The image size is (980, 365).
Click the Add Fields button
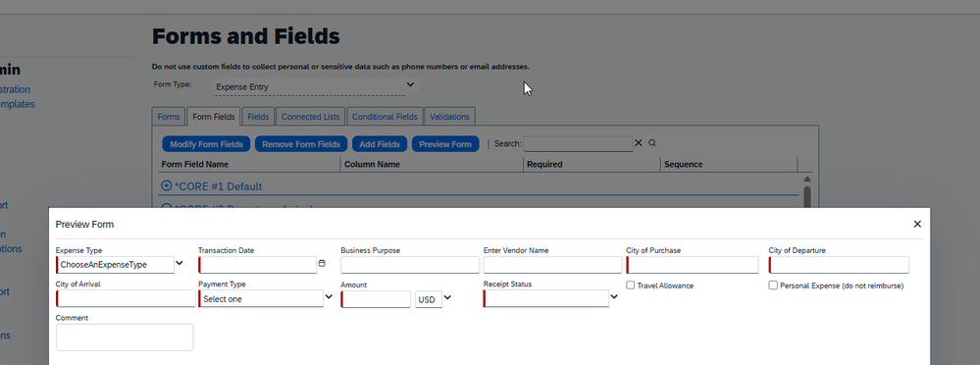380,144
